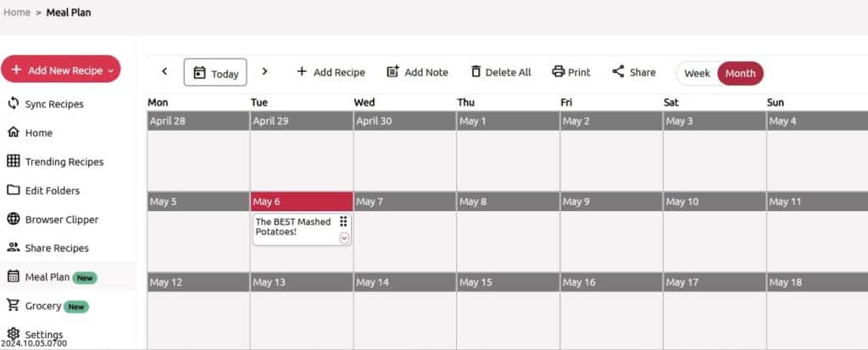The width and height of the screenshot is (868, 350).
Task: Click the Home breadcrumb link
Action: [17, 13]
